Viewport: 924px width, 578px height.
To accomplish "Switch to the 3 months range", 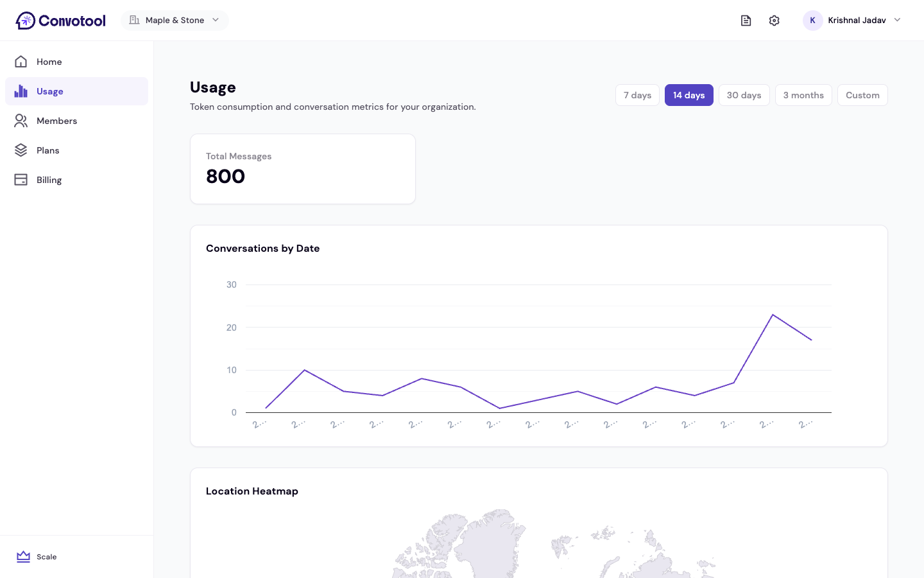I will 803,95.
